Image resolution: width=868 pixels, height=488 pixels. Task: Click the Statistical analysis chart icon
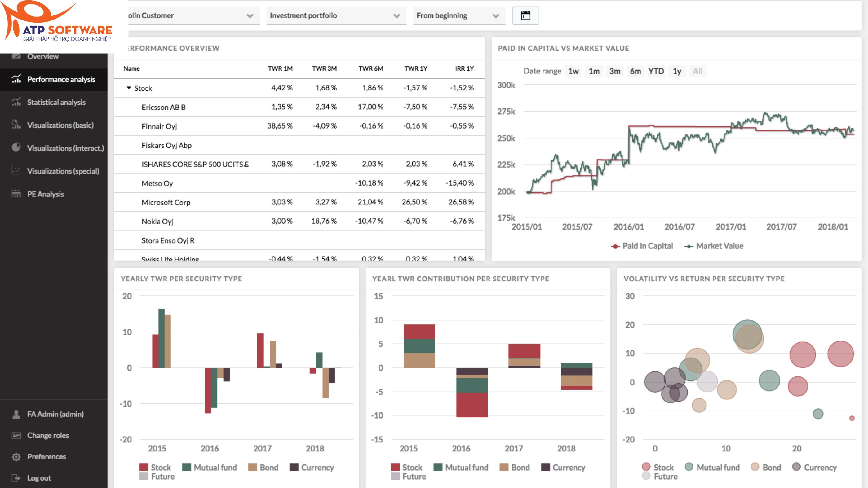click(x=16, y=102)
